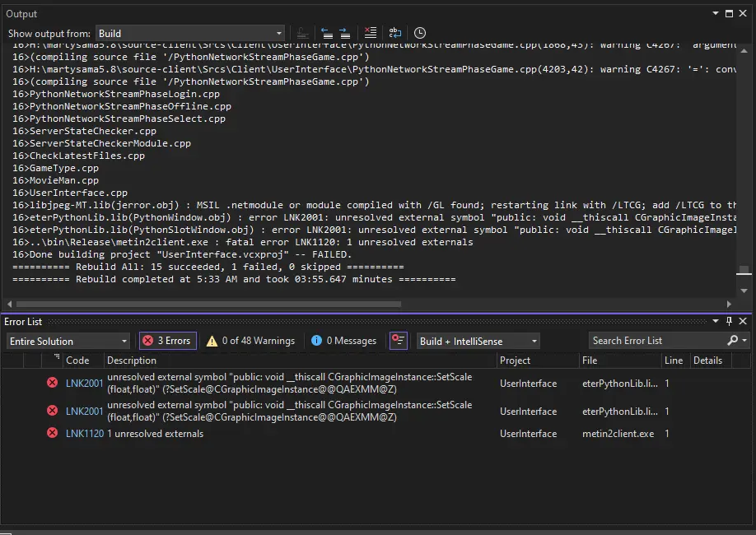Open the Output window options menu

(x=715, y=13)
